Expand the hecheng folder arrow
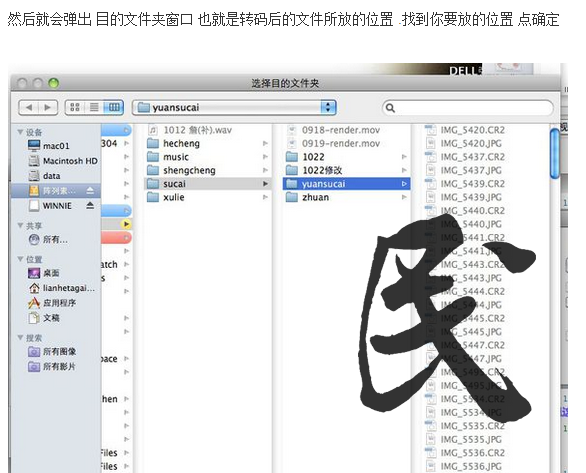This screenshot has height=473, width=586. (x=265, y=143)
